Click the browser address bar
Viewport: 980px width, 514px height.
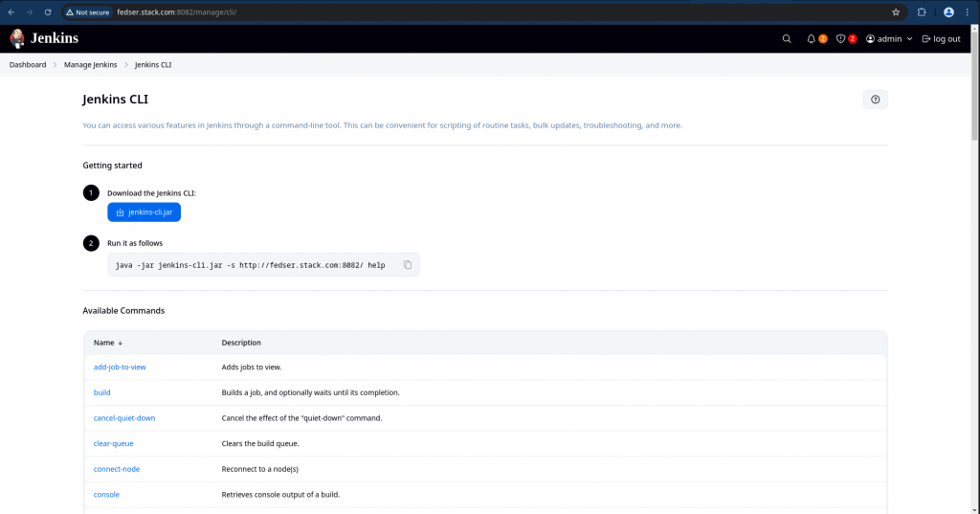click(479, 12)
